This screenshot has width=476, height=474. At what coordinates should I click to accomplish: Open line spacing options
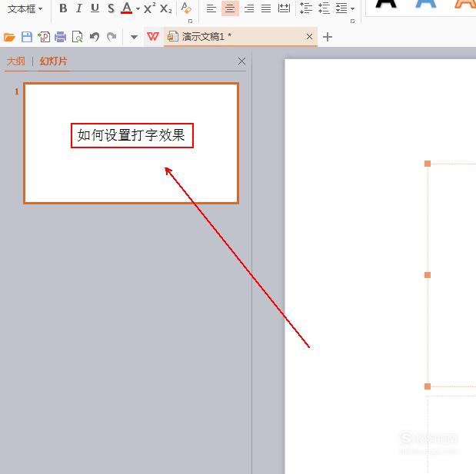click(x=306, y=8)
